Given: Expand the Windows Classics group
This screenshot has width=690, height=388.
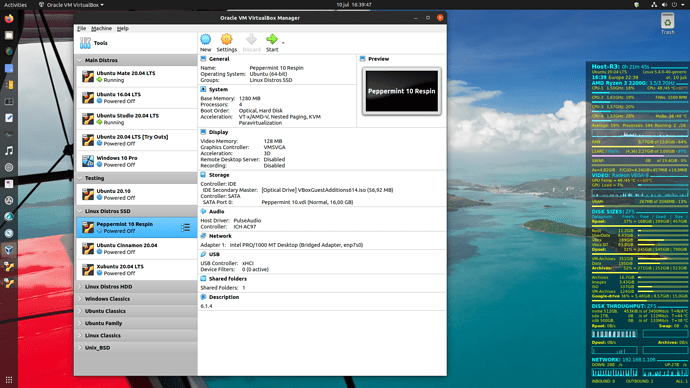Looking at the screenshot, I should 80,299.
